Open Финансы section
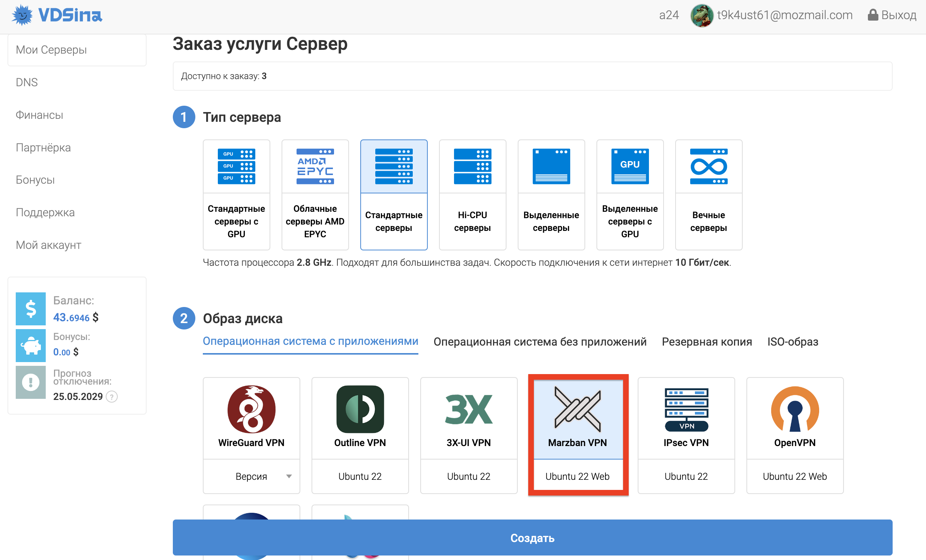Viewport: 926px width, 560px height. click(39, 115)
